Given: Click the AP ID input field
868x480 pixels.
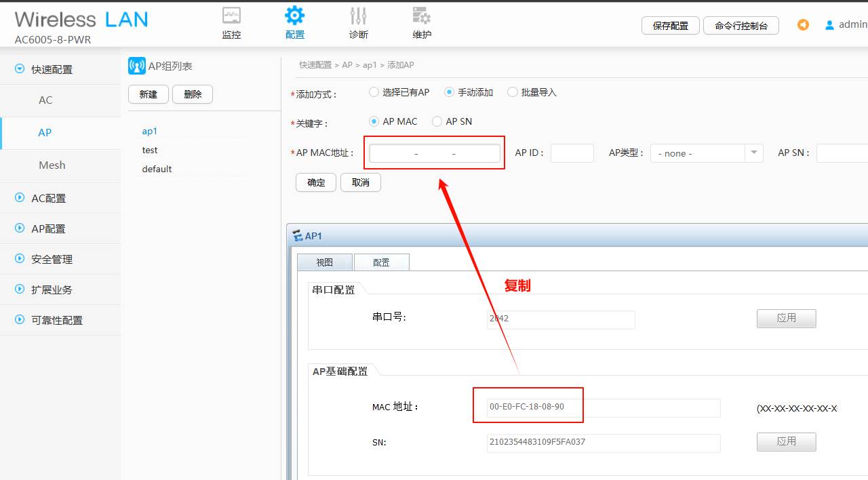Looking at the screenshot, I should [x=572, y=153].
